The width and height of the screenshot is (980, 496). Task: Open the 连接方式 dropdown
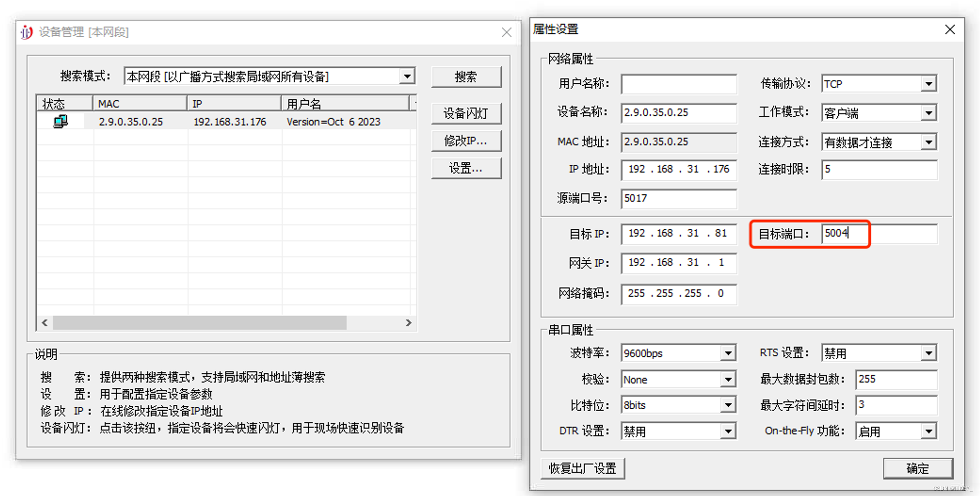pyautogui.click(x=929, y=143)
